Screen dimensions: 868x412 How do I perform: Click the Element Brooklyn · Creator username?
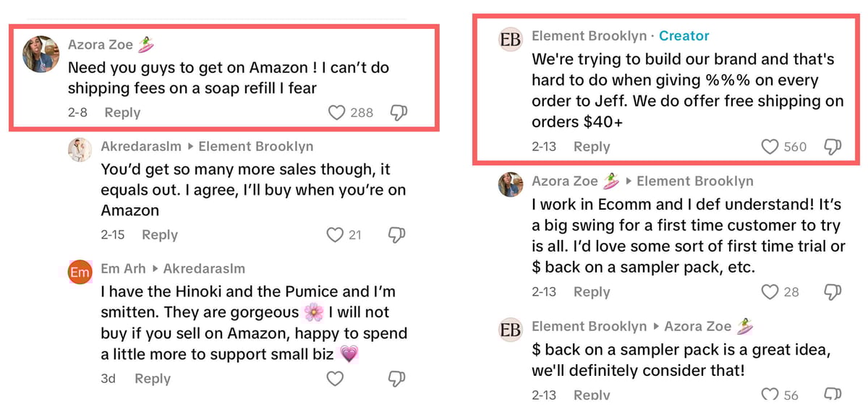pos(588,35)
